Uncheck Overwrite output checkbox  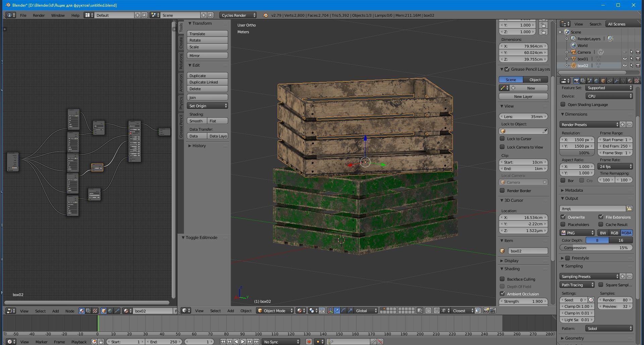point(563,217)
